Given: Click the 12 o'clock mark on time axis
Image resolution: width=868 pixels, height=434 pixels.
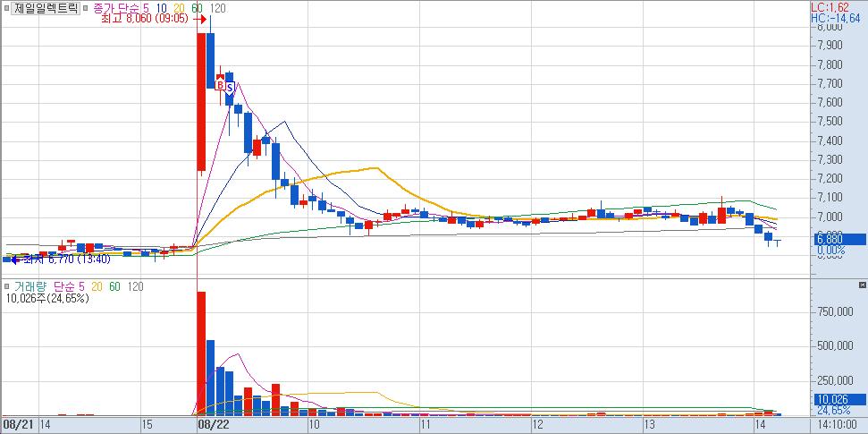Looking at the screenshot, I should 537,425.
